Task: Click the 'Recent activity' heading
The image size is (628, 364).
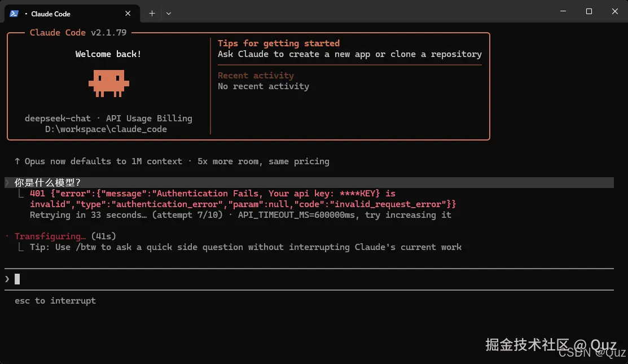Action: coord(256,75)
